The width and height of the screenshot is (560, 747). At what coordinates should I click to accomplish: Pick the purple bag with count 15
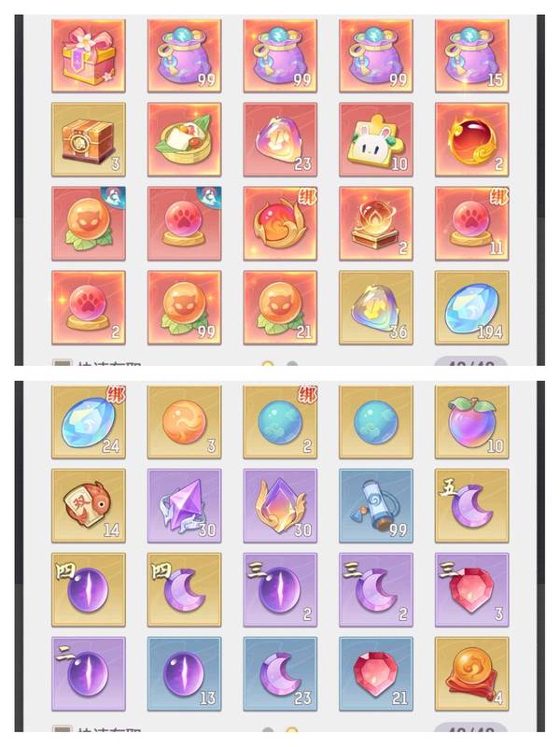tap(472, 56)
